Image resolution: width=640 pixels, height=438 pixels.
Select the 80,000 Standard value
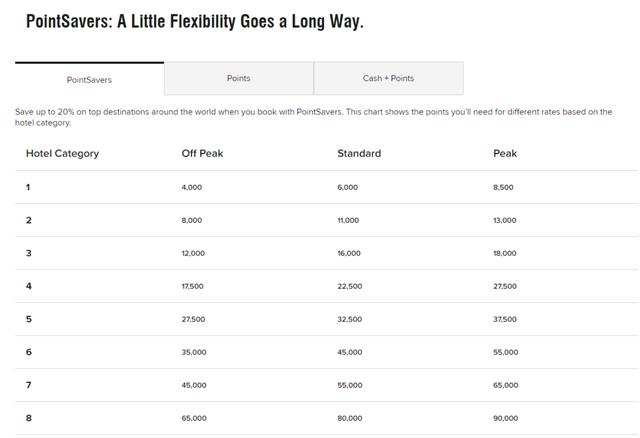[350, 418]
